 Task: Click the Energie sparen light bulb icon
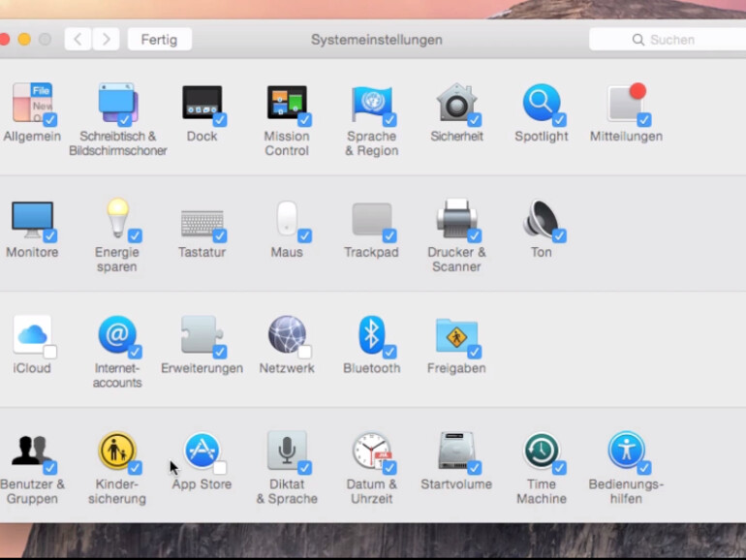click(x=117, y=218)
